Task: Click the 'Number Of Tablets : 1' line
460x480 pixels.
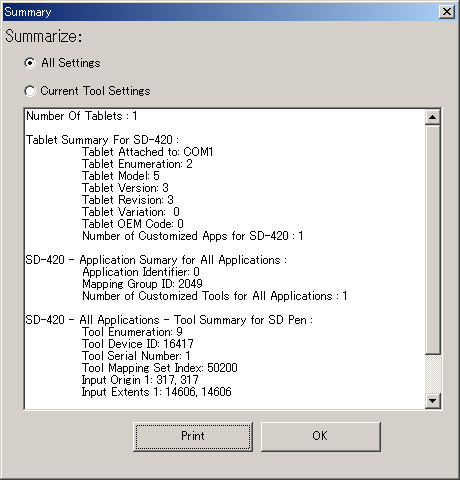Action: [x=82, y=116]
